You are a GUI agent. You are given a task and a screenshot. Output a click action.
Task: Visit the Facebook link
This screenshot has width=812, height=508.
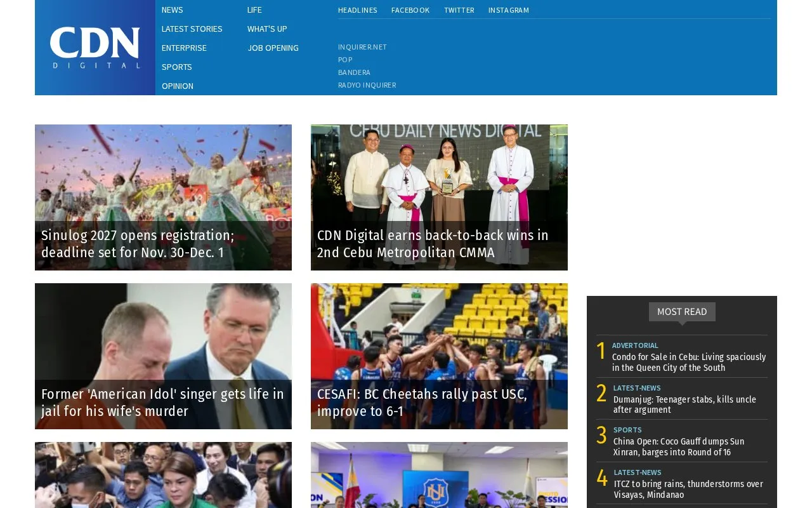(410, 10)
